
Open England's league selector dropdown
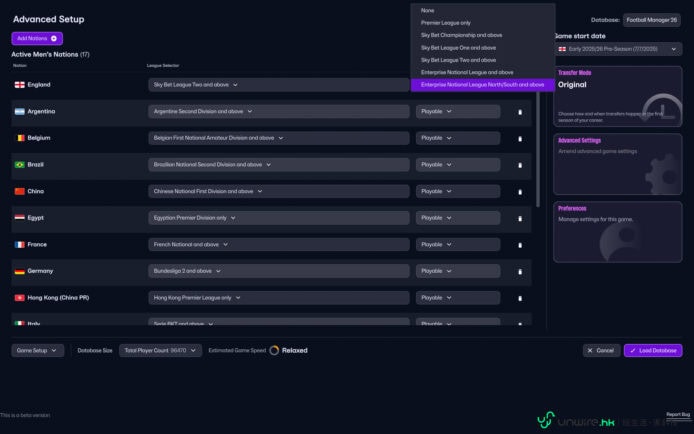click(x=279, y=84)
